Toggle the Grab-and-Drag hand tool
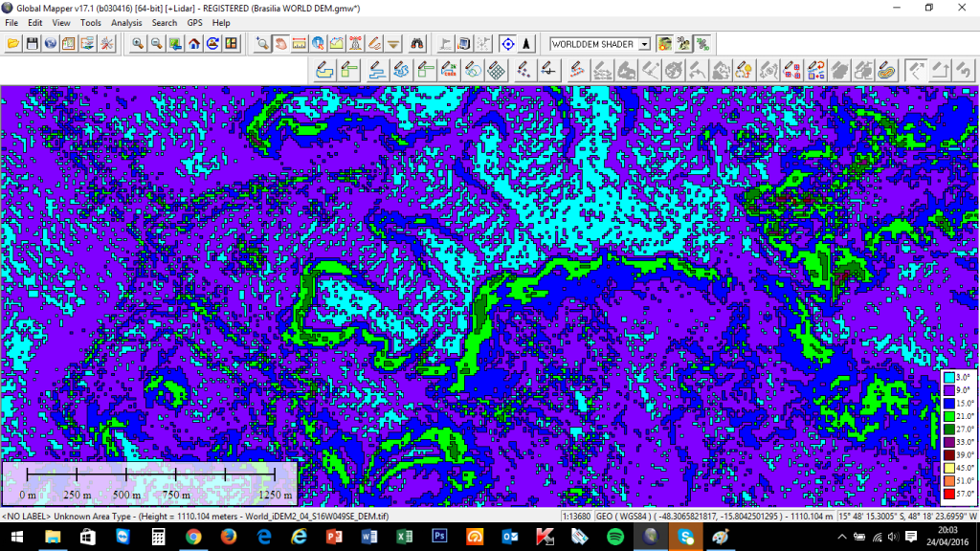The width and height of the screenshot is (980, 551). tap(280, 43)
